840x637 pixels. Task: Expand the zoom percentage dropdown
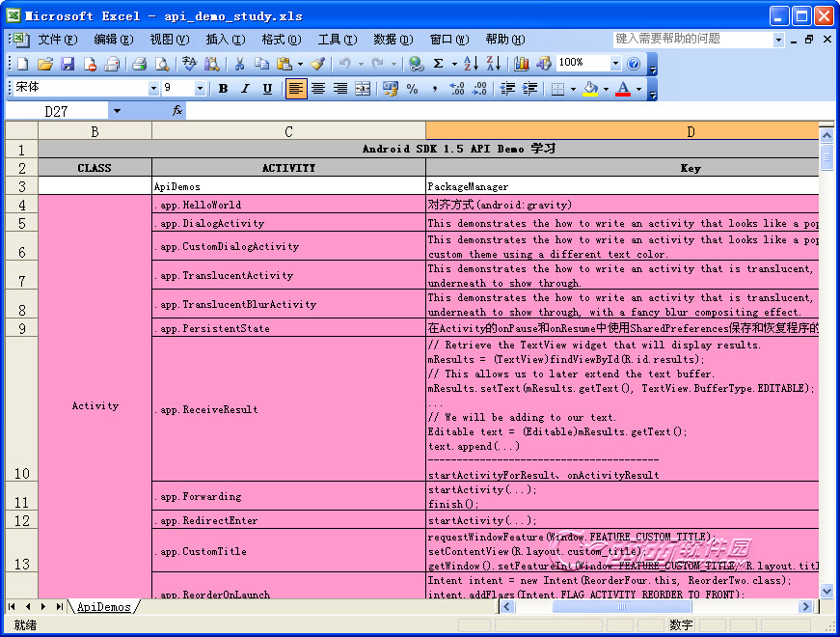pyautogui.click(x=615, y=64)
